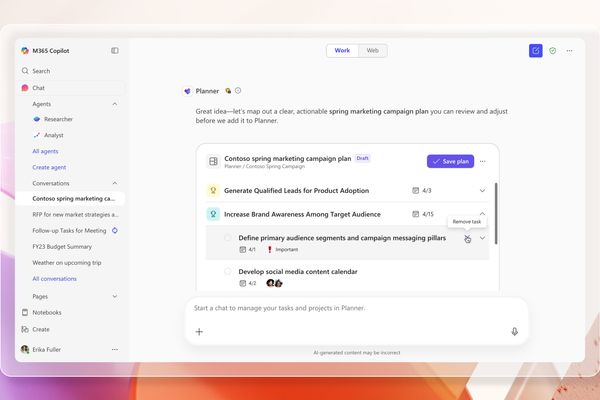Open top-right more options menu
600x400 pixels.
[569, 51]
